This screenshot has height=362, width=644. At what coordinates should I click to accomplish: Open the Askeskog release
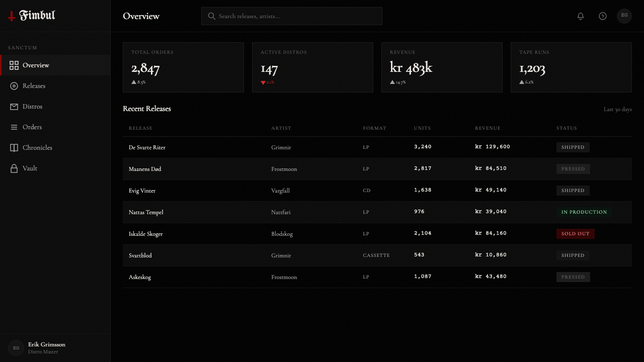pos(140,277)
